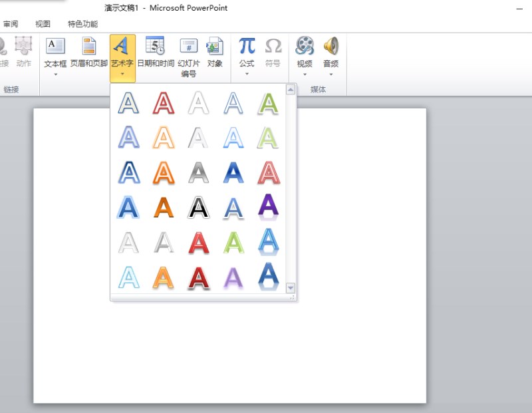532x413 pixels.
Task: Grab WordArt gallery resize grip
Action: (x=292, y=297)
